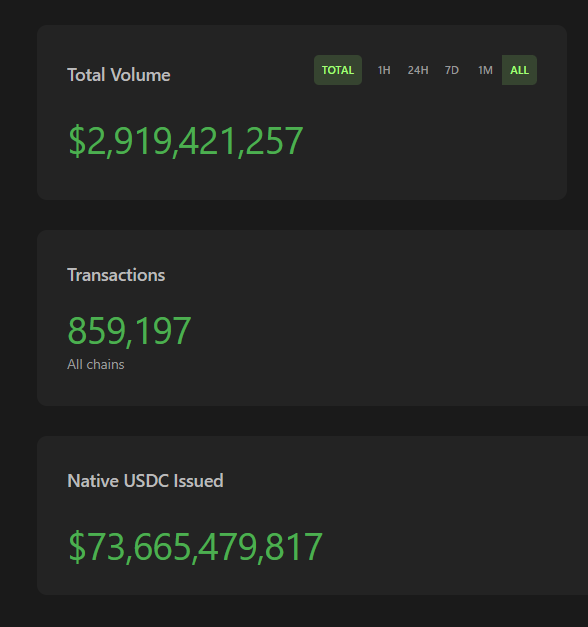
Task: Switch volume range to 24H
Action: pyautogui.click(x=418, y=70)
